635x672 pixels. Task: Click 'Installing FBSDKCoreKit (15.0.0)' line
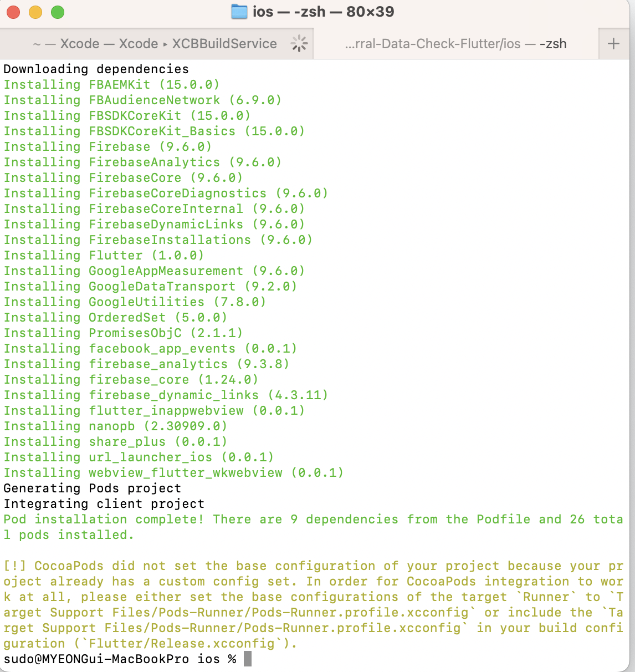coord(127,116)
